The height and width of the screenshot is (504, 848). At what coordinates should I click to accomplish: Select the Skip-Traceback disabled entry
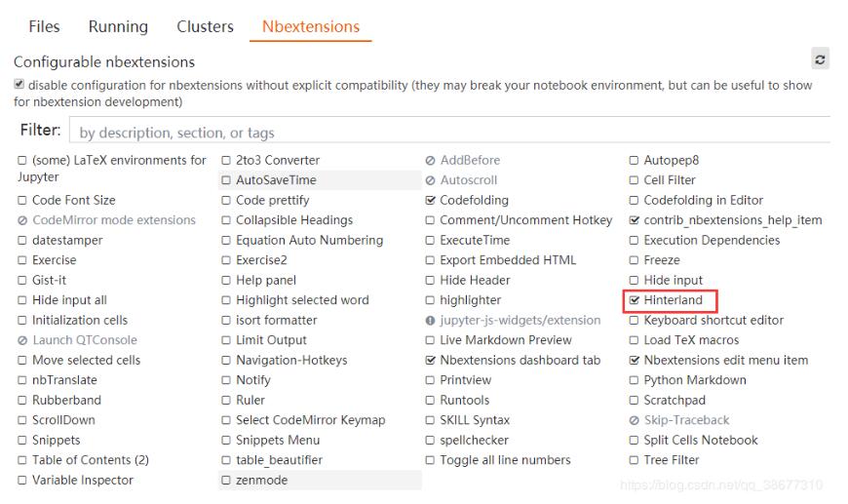point(686,420)
